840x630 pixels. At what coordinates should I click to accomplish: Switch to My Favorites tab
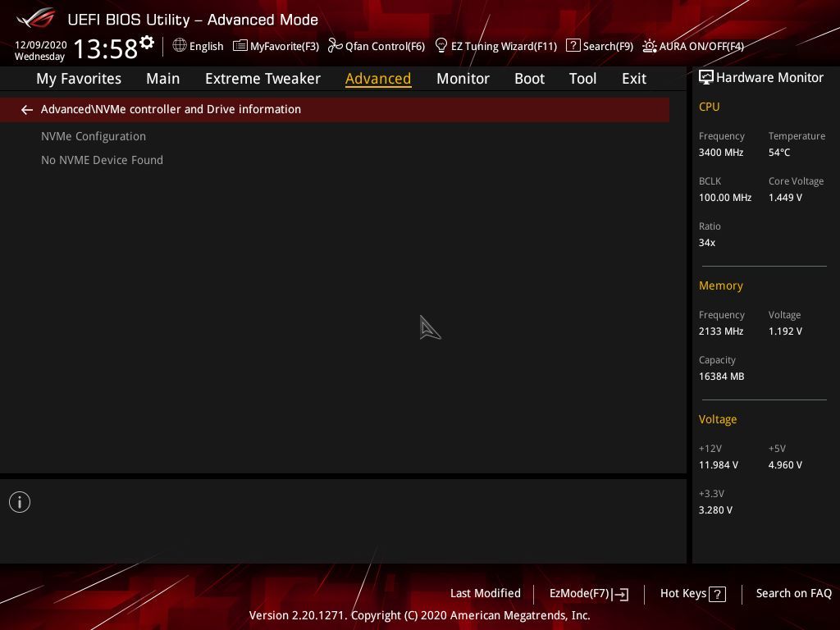click(x=79, y=79)
